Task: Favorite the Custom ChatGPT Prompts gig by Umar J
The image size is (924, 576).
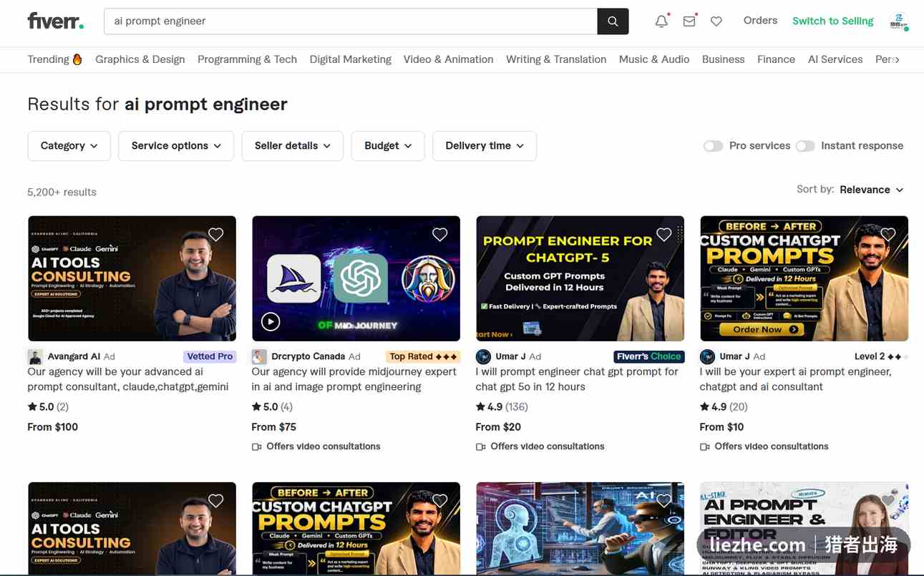Action: point(888,234)
